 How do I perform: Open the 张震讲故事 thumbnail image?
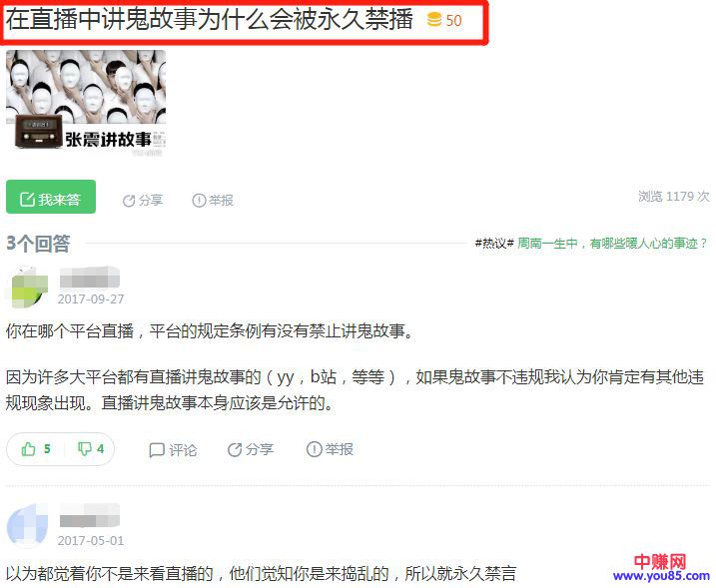[x=86, y=102]
